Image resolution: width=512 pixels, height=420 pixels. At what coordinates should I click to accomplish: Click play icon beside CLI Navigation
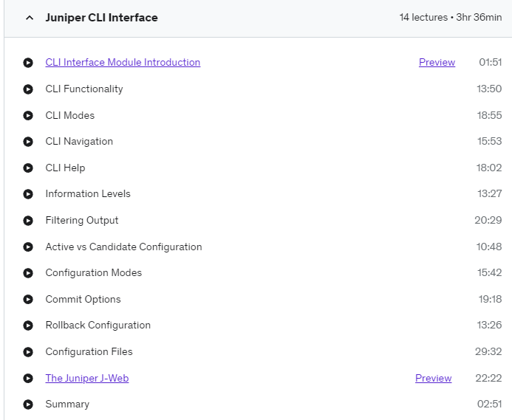tap(28, 142)
